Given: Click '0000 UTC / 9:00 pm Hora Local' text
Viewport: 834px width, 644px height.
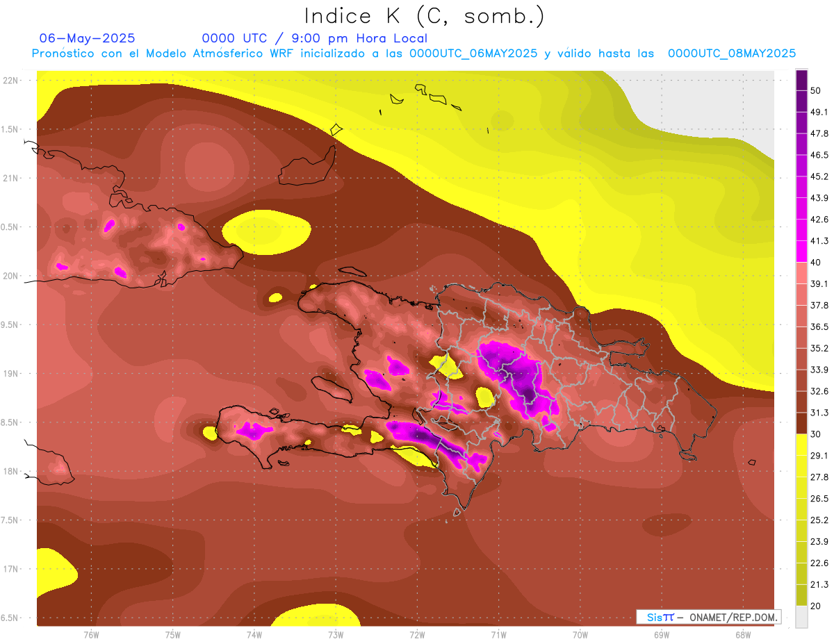Looking at the screenshot, I should pyautogui.click(x=314, y=38).
